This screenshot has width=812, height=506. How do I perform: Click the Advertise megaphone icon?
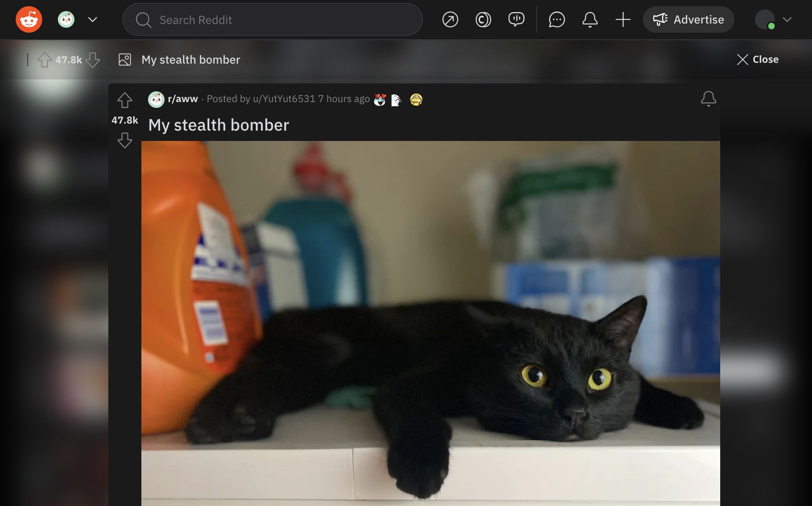coord(659,19)
